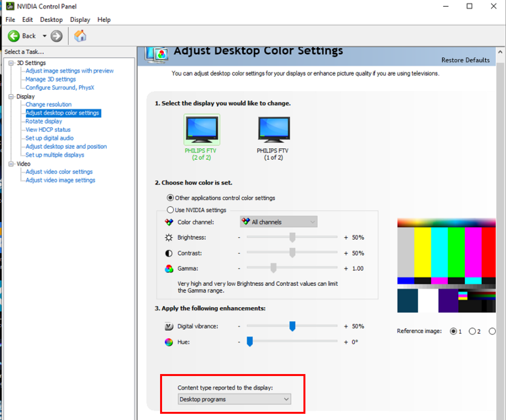Click the minus sign next to Hue
This screenshot has height=420, width=506.
pyautogui.click(x=239, y=342)
